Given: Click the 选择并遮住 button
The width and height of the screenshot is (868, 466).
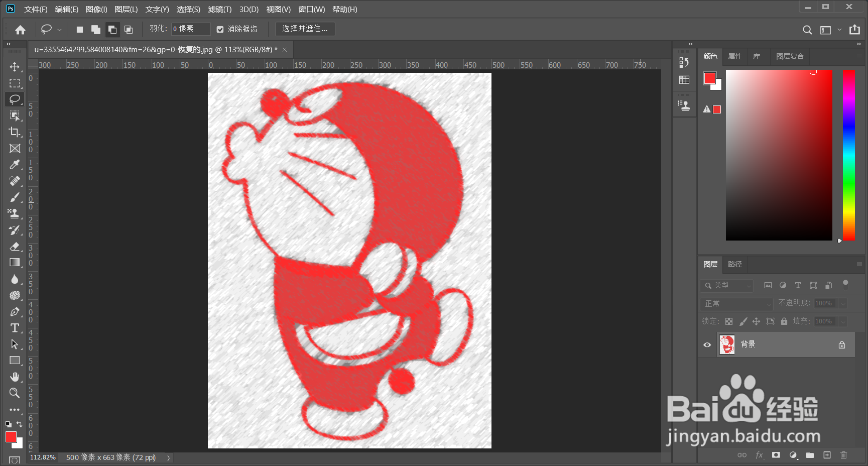Looking at the screenshot, I should (305, 29).
